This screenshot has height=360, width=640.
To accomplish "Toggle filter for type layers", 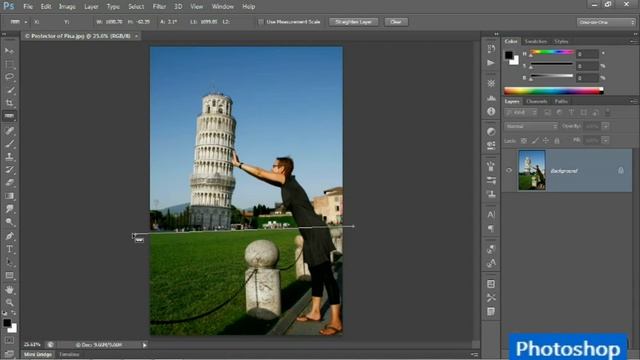I will (x=571, y=112).
